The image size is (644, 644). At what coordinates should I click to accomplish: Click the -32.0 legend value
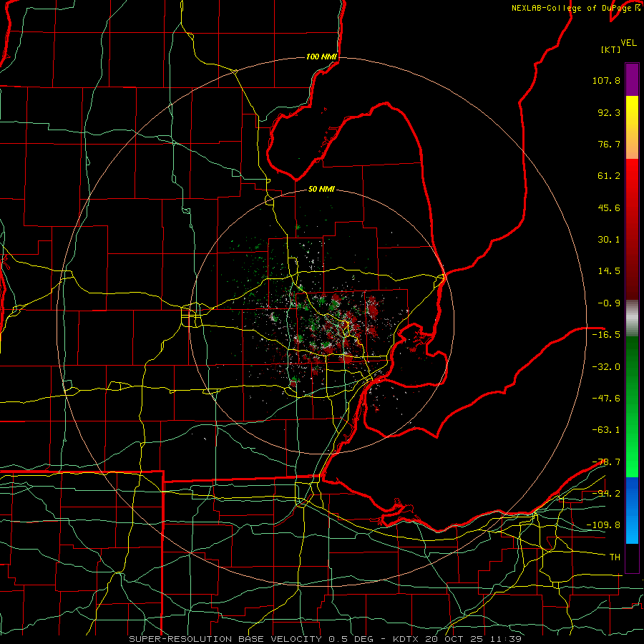(x=606, y=367)
